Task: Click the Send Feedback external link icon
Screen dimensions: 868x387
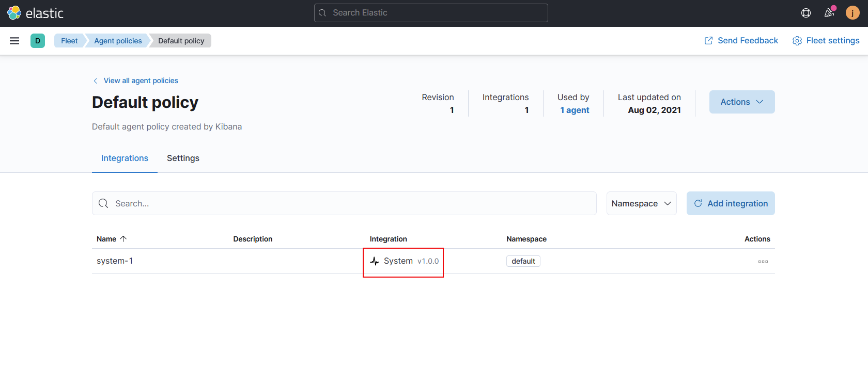Action: coord(709,41)
